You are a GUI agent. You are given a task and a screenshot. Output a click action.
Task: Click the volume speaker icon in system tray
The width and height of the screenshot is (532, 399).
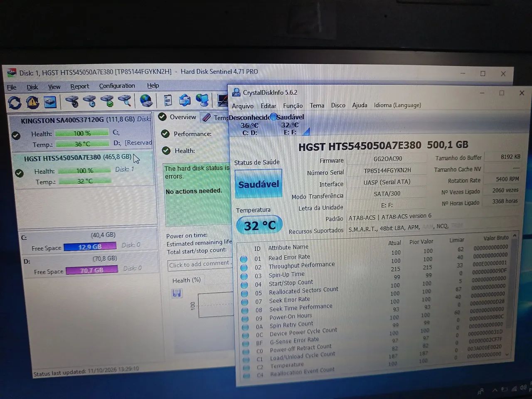coord(523,388)
